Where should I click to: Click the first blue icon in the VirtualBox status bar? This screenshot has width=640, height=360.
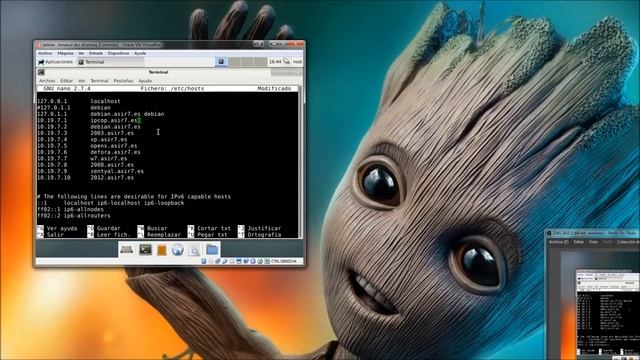(204, 261)
